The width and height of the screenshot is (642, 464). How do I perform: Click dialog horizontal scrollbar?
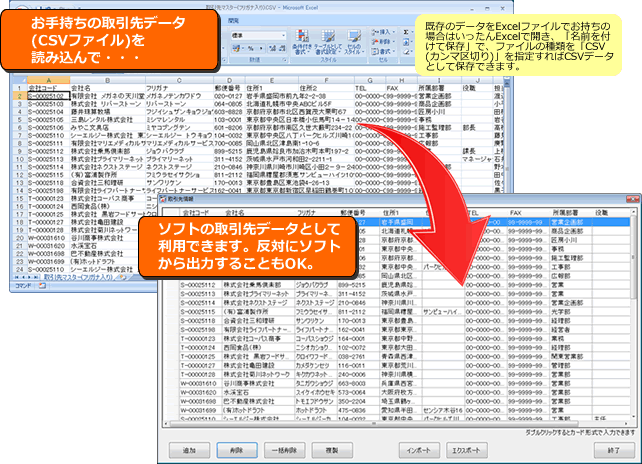373,423
